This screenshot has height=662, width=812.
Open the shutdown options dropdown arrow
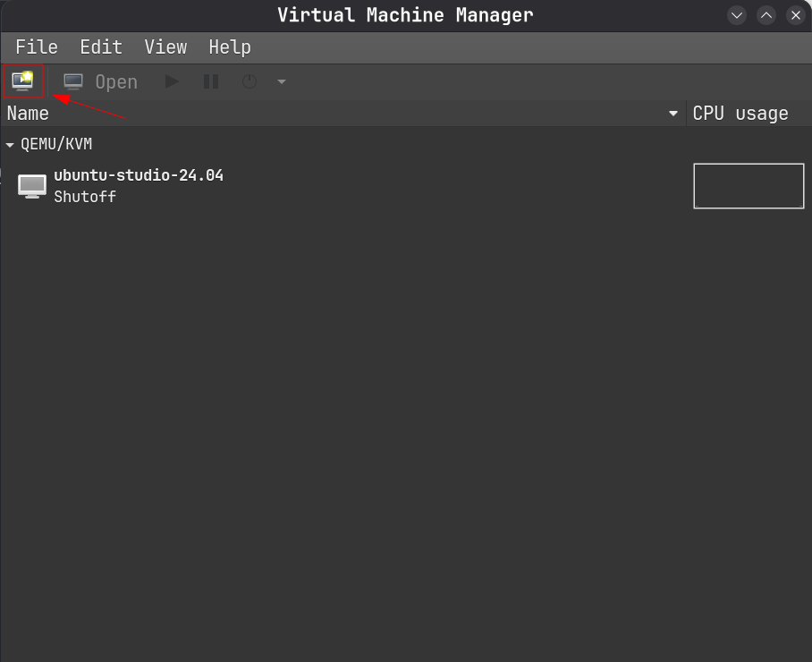tap(282, 81)
